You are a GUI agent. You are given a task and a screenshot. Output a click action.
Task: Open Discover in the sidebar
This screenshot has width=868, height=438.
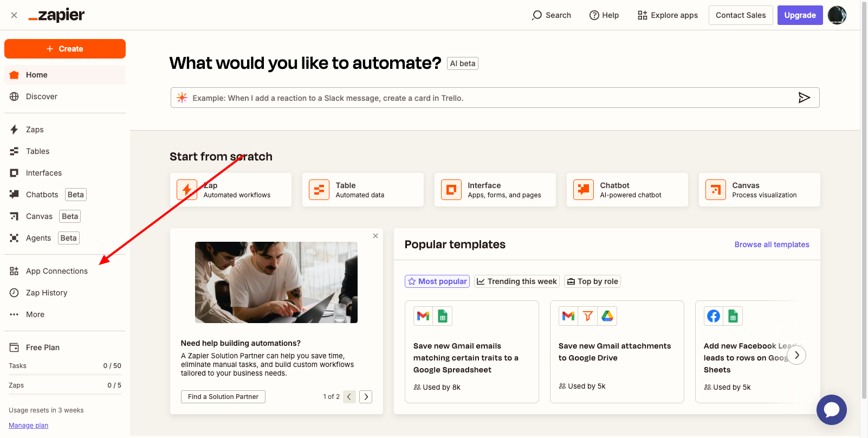65,96
